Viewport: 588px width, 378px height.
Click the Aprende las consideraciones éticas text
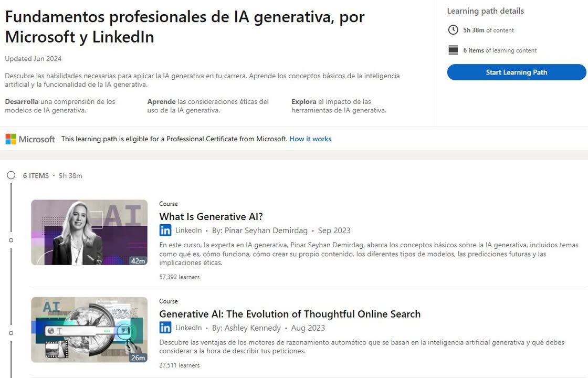coord(208,106)
